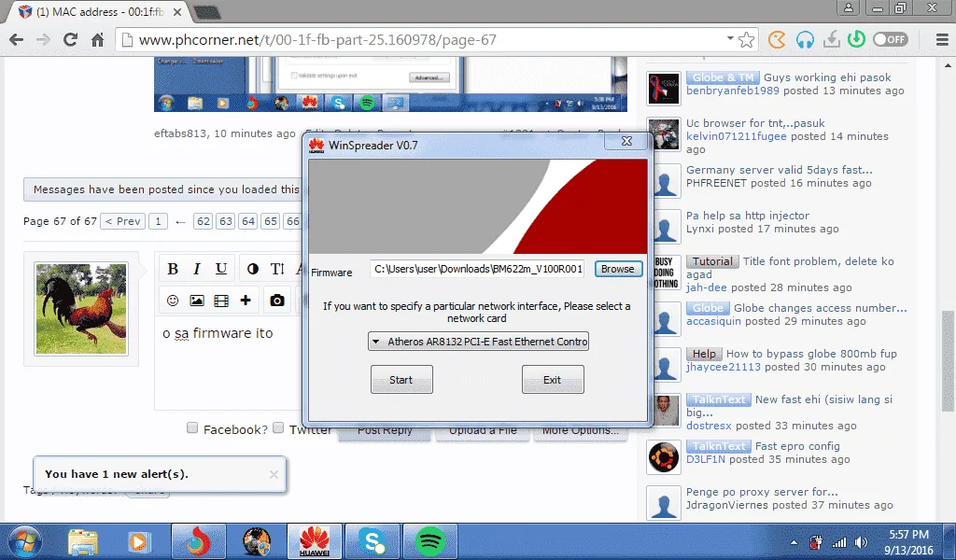Expand the Atheros network card dropdown
The image size is (956, 560).
479,342
